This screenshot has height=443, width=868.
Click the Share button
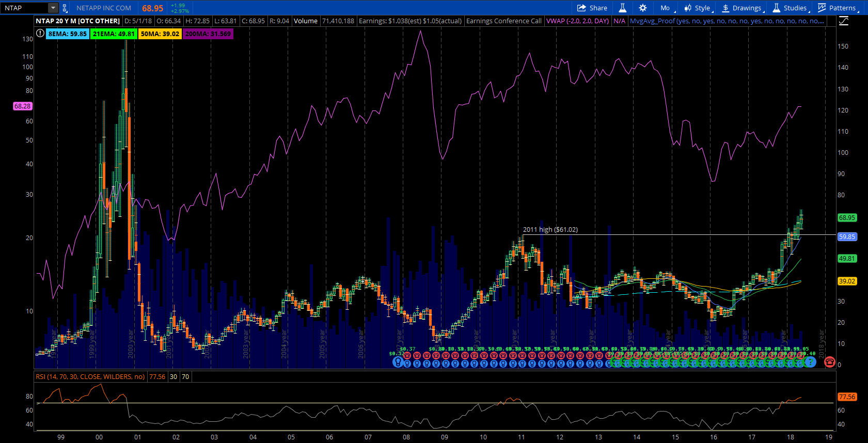pos(592,8)
